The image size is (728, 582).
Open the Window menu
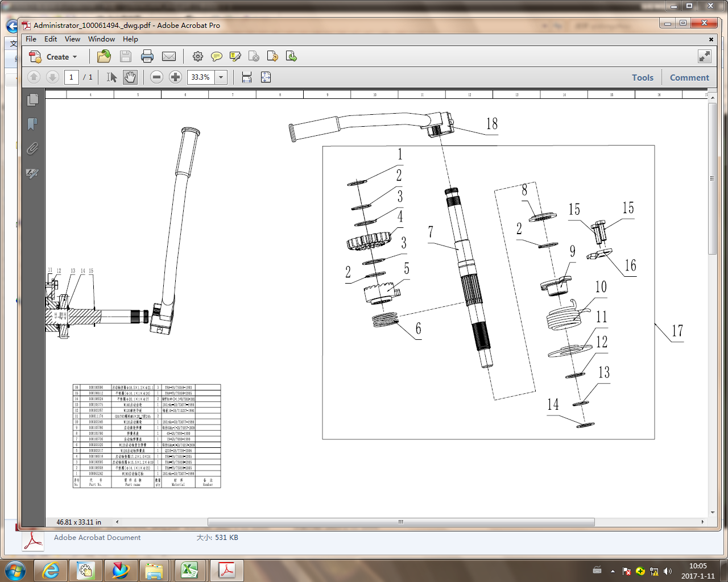(x=101, y=39)
